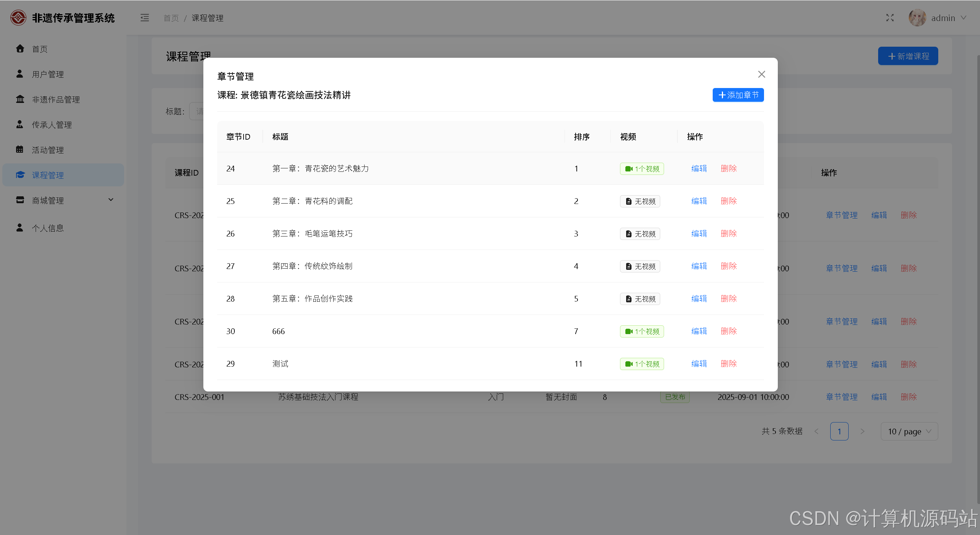Delete the chapter titled 666
The height and width of the screenshot is (535, 980).
pos(728,331)
